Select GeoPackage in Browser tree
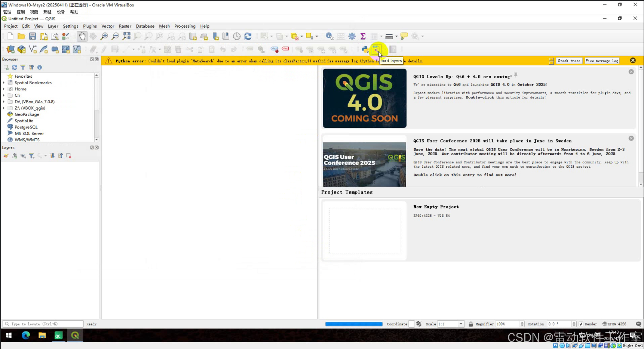The width and height of the screenshot is (644, 349). point(27,114)
